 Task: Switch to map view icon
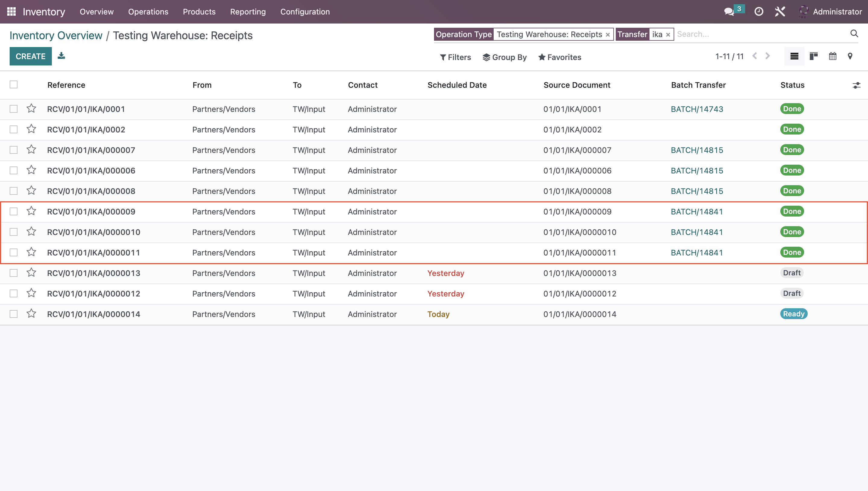(x=850, y=56)
